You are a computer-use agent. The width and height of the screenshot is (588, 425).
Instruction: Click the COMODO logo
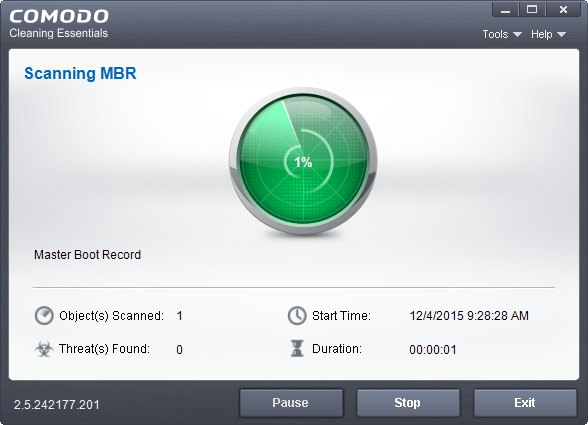point(59,16)
